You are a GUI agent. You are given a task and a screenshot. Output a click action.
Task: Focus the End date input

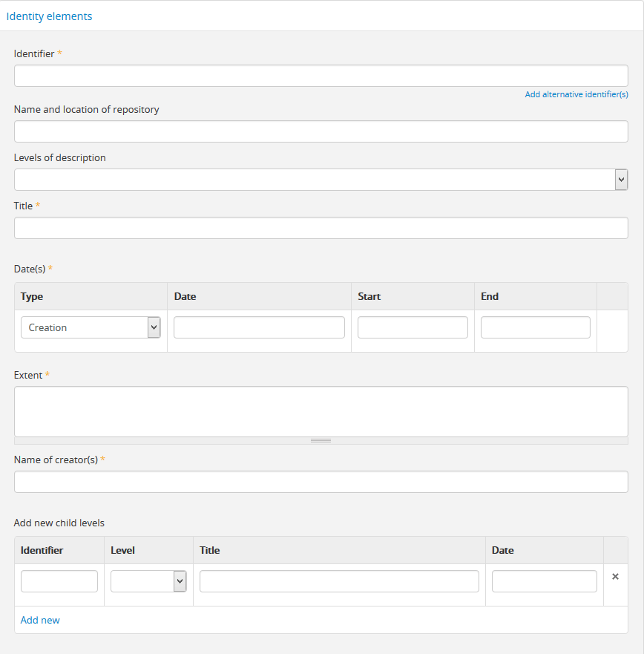pos(535,327)
